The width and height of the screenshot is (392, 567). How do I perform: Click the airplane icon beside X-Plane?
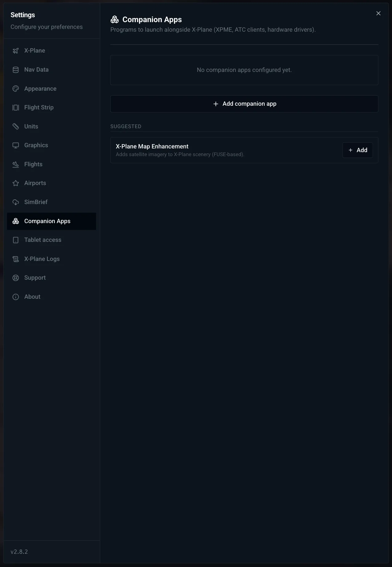16,51
